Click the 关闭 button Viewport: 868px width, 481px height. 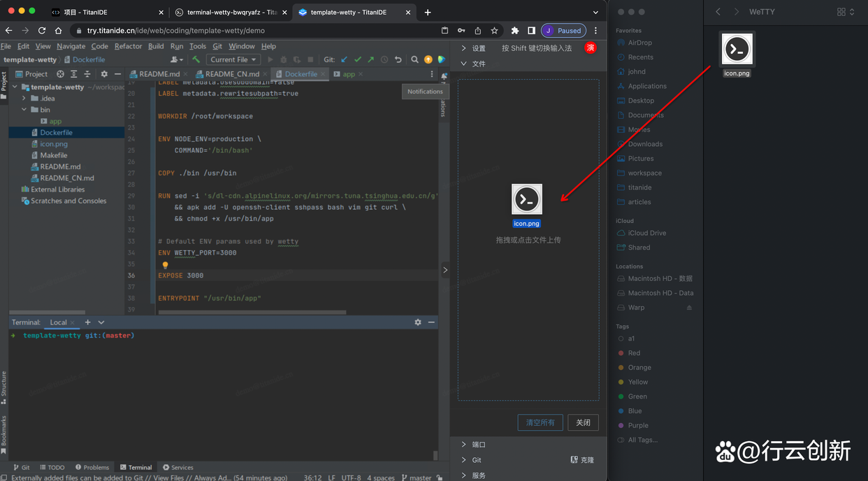(x=583, y=422)
